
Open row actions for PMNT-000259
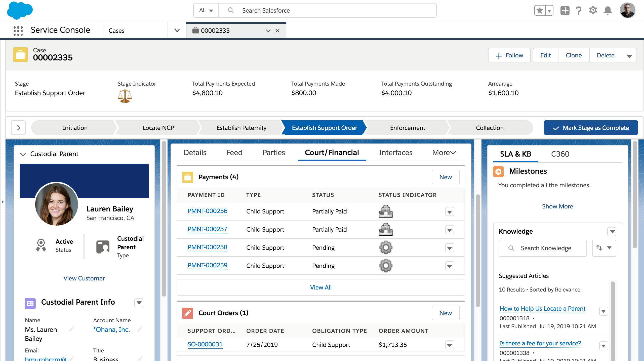(x=450, y=266)
